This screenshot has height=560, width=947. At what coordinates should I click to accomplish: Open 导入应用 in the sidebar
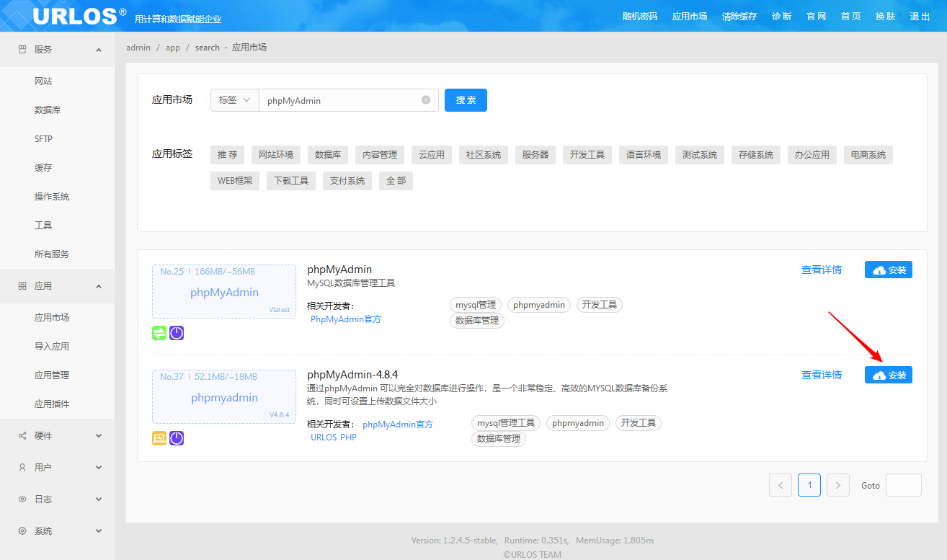(52, 347)
